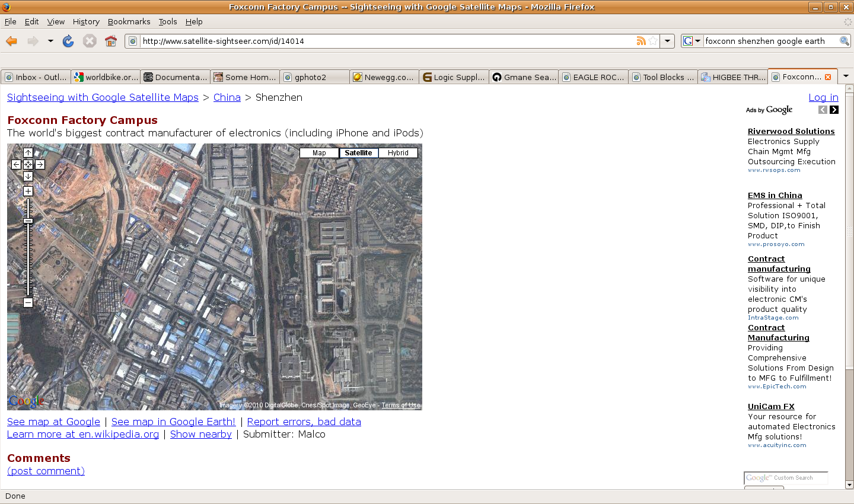
Task: Click the search box with foxconn query
Action: (x=770, y=41)
